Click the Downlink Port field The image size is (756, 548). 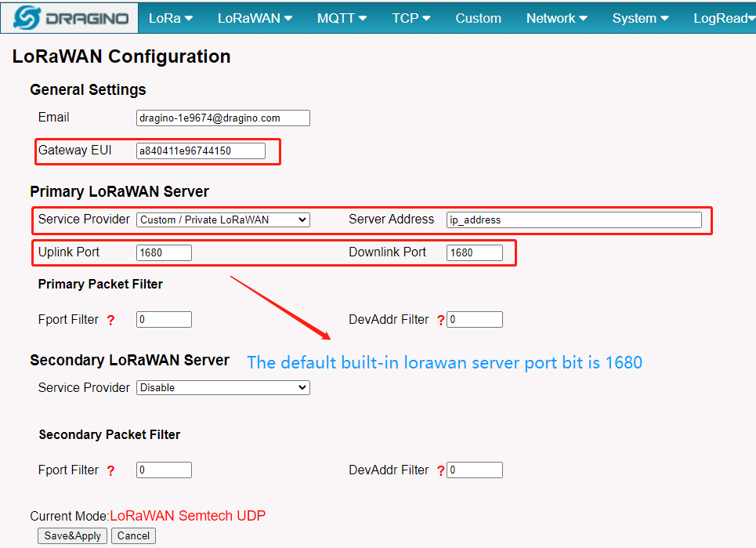pos(475,252)
